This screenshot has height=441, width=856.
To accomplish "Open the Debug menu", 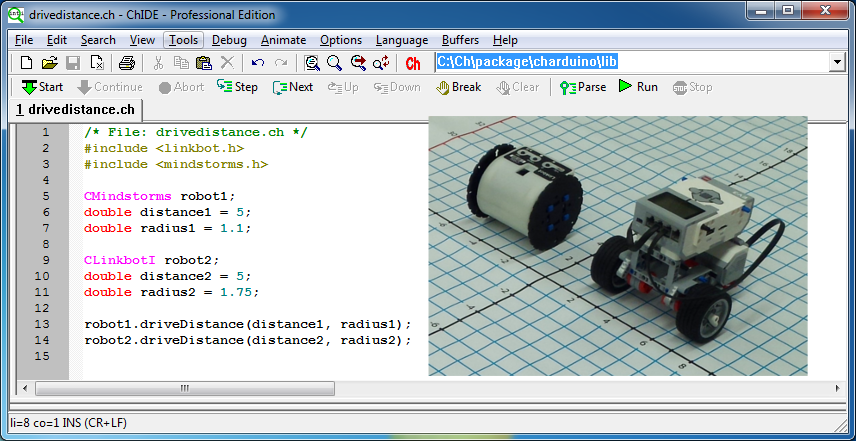I will point(229,40).
